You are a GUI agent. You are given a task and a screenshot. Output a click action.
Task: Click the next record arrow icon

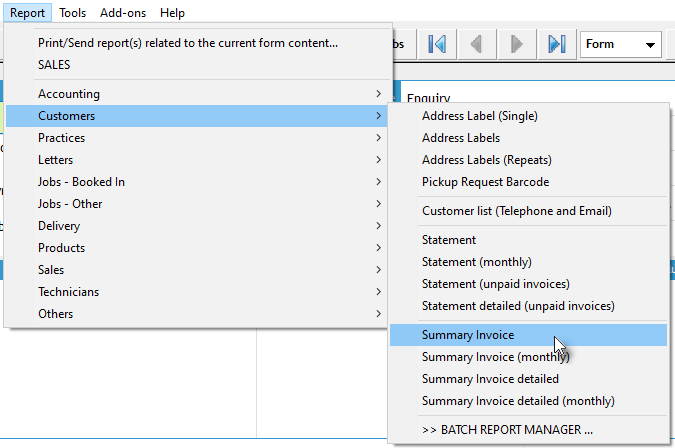pyautogui.click(x=516, y=44)
